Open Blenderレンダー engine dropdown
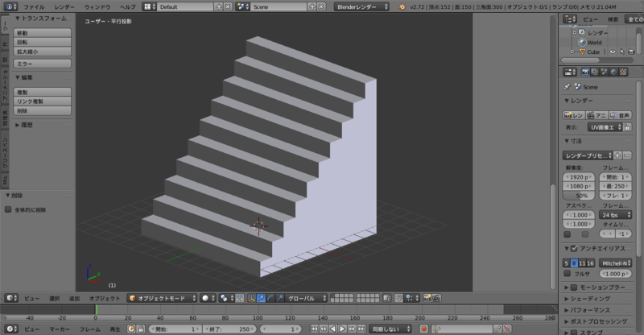The height and width of the screenshot is (335, 644). point(361,6)
